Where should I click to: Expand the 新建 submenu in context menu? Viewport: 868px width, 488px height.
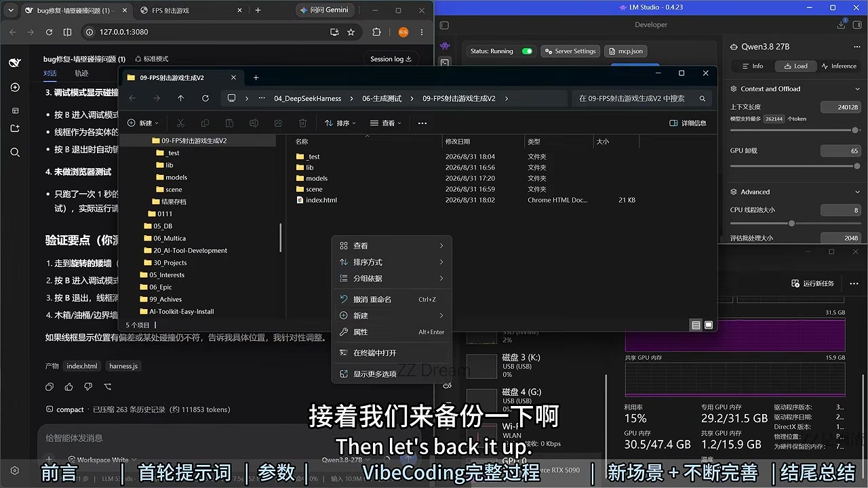point(391,316)
